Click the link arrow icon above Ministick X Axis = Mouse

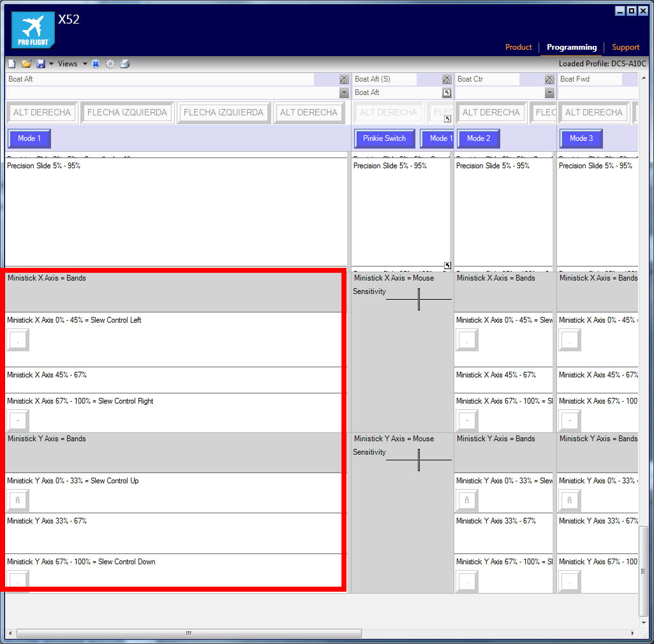447,265
